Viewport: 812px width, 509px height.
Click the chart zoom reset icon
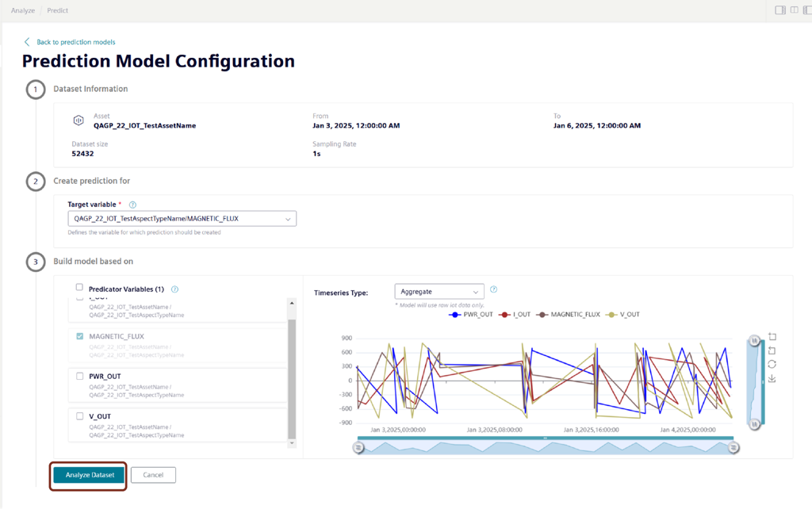[772, 350]
